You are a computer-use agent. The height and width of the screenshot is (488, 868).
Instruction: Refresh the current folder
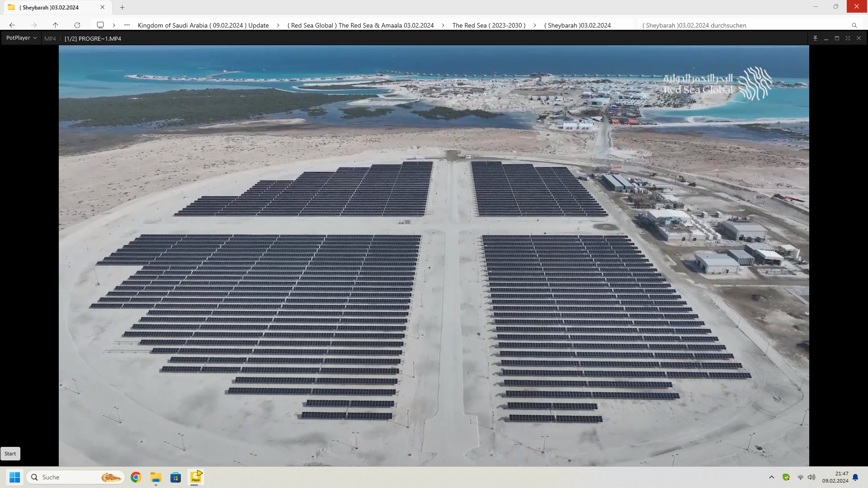tap(77, 25)
